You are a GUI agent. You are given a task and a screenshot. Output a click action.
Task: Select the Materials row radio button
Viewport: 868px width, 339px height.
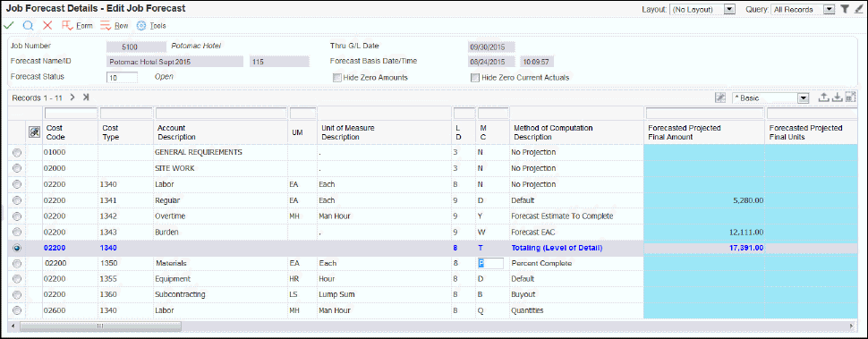coord(17,264)
